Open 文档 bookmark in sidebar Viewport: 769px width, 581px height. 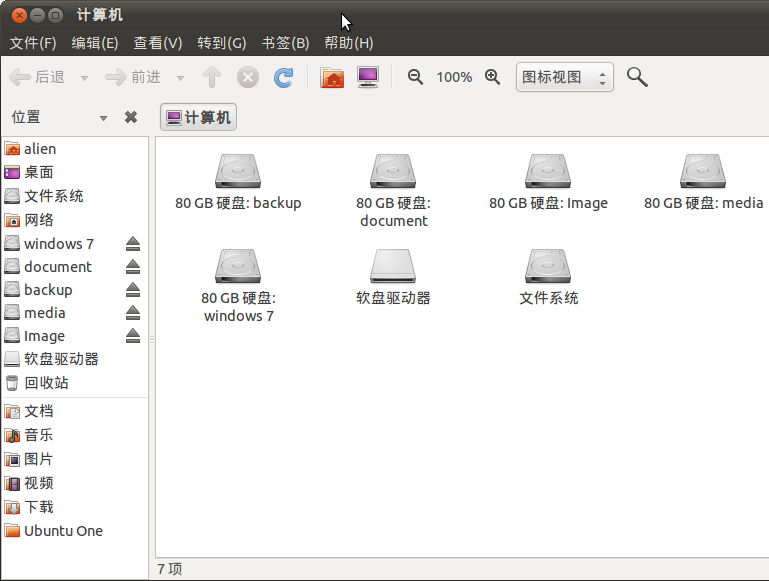point(75,411)
